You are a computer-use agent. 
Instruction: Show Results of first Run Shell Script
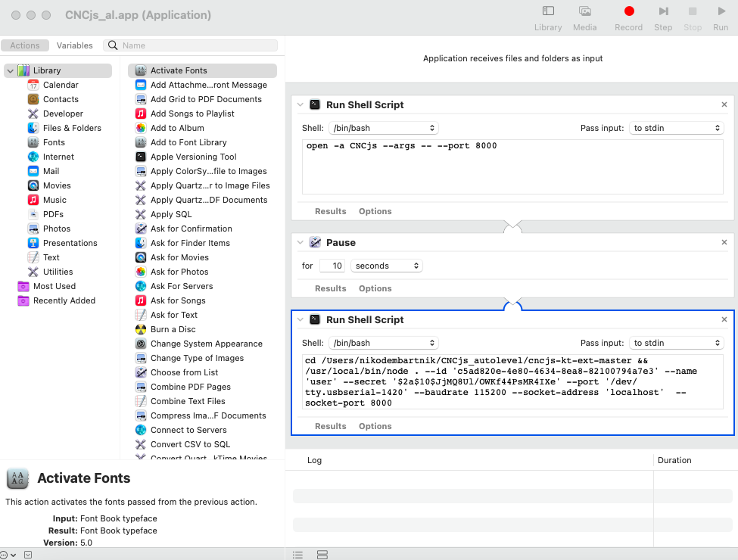331,211
